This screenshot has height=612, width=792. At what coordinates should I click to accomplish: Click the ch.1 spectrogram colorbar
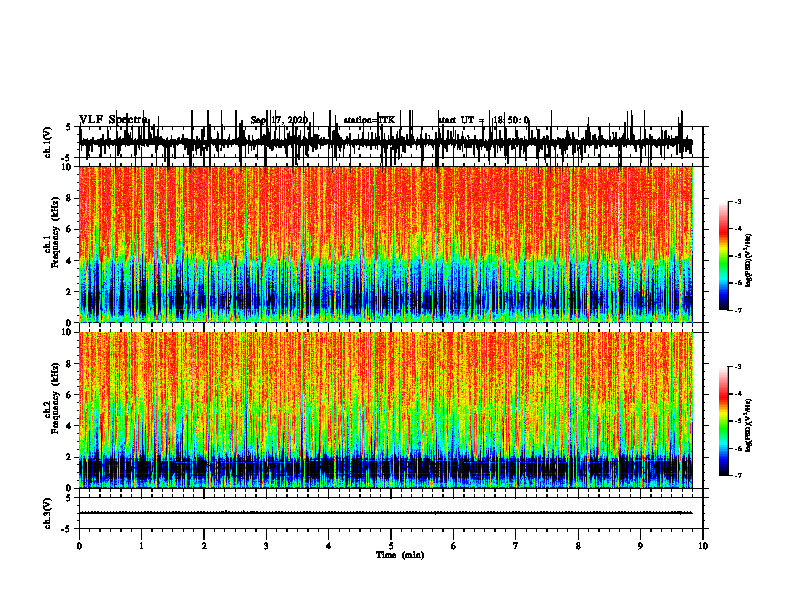724,256
